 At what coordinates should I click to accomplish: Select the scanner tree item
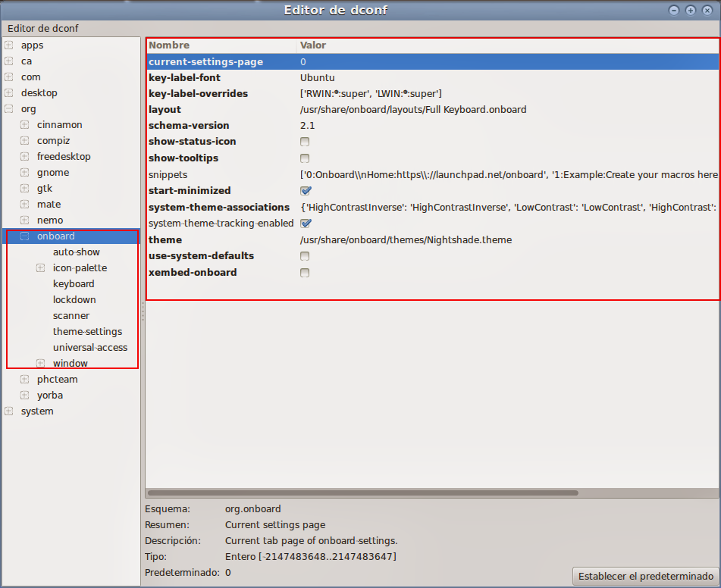71,316
